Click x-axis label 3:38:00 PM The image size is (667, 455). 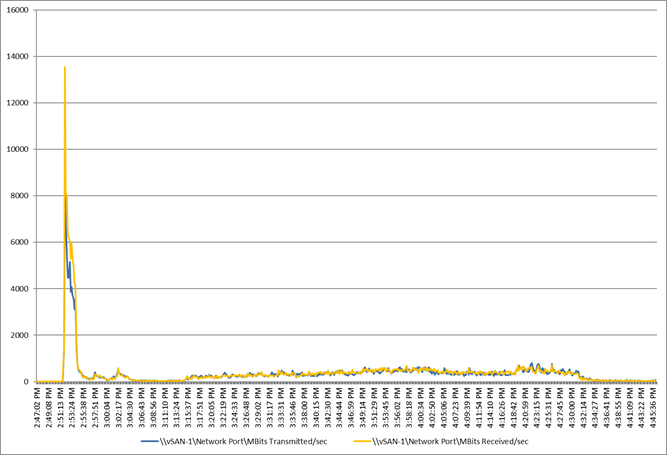(x=305, y=407)
